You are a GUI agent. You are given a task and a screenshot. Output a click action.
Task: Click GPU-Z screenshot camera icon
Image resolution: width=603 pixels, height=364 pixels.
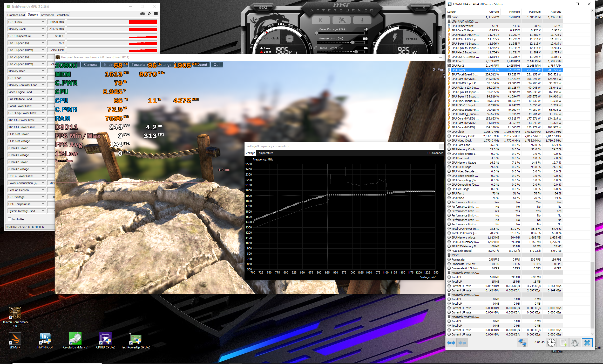click(x=143, y=14)
